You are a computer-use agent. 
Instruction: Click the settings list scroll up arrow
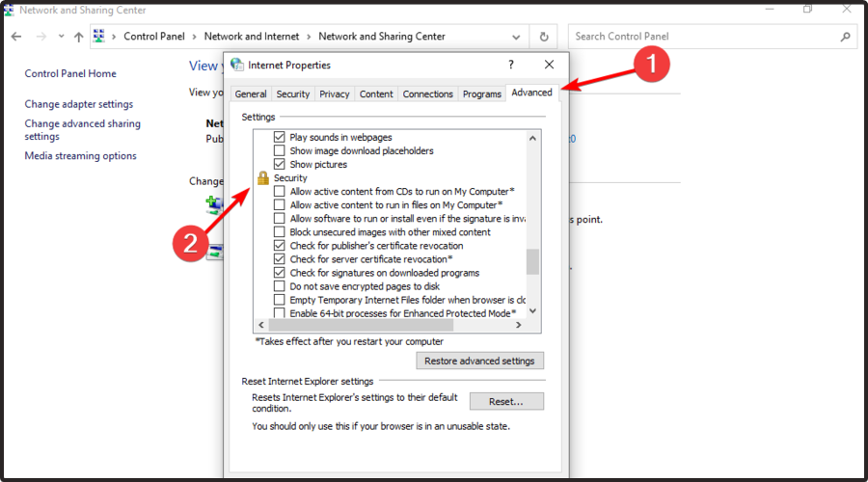532,138
